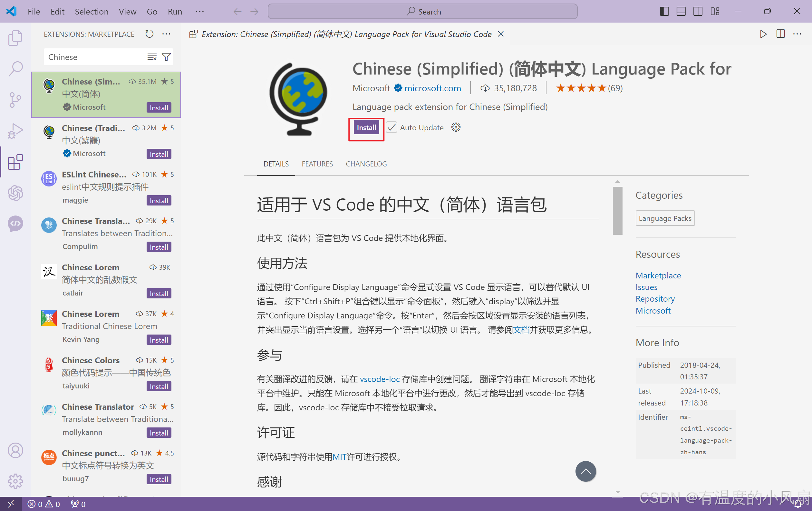Open the extension settings gear next to Auto Update
Viewport: 812px width, 511px height.
click(x=456, y=127)
